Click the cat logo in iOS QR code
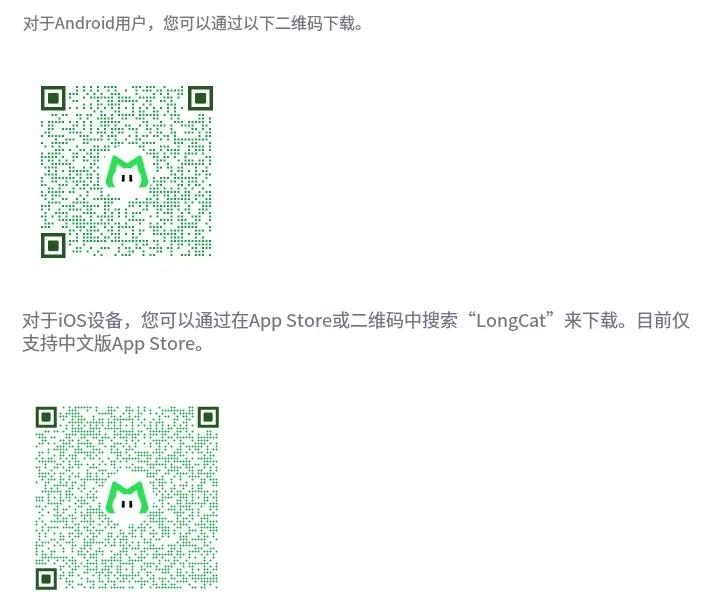The width and height of the screenshot is (724, 605). (x=127, y=498)
